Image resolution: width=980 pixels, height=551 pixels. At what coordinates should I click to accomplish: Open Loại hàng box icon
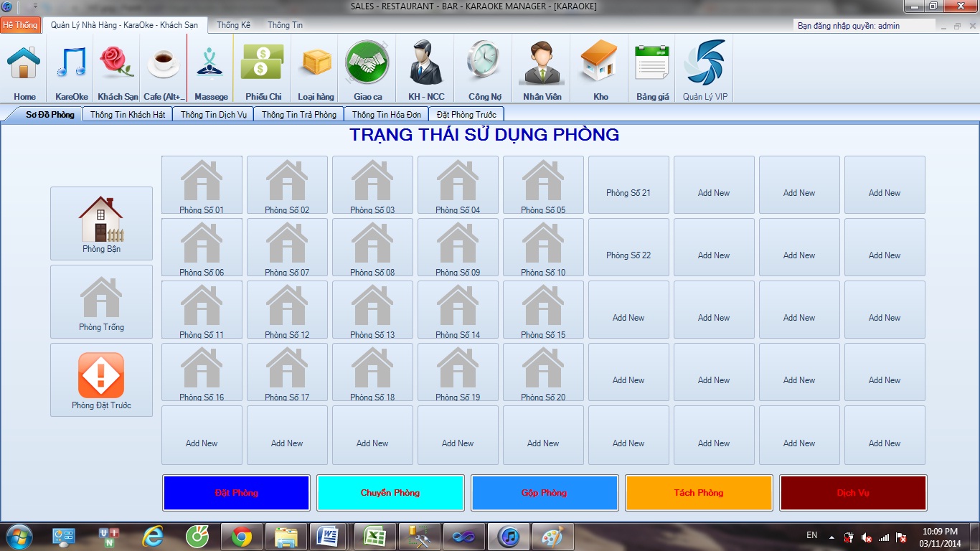316,69
